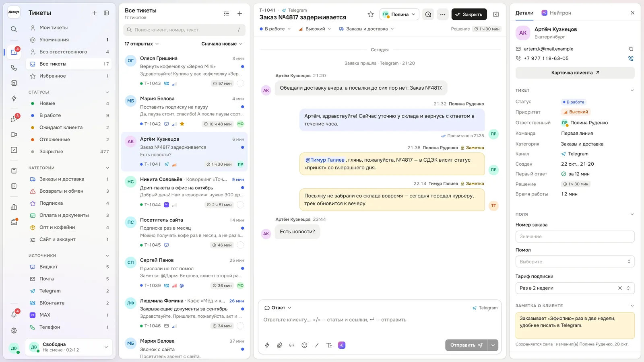Open the three-dot more actions menu
This screenshot has height=362, width=644.
(x=443, y=14)
